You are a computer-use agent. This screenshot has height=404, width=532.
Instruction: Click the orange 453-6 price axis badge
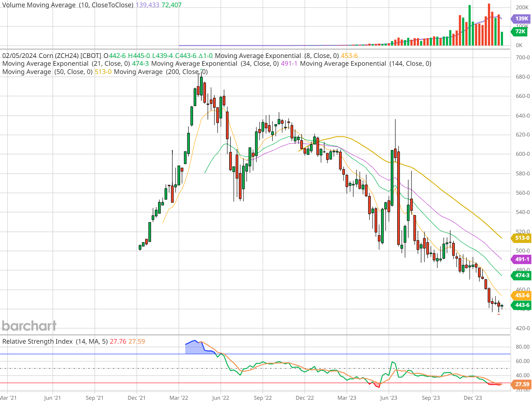pos(521,295)
